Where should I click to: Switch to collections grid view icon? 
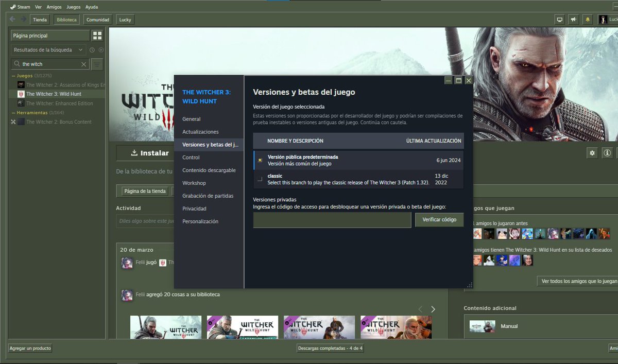[97, 36]
